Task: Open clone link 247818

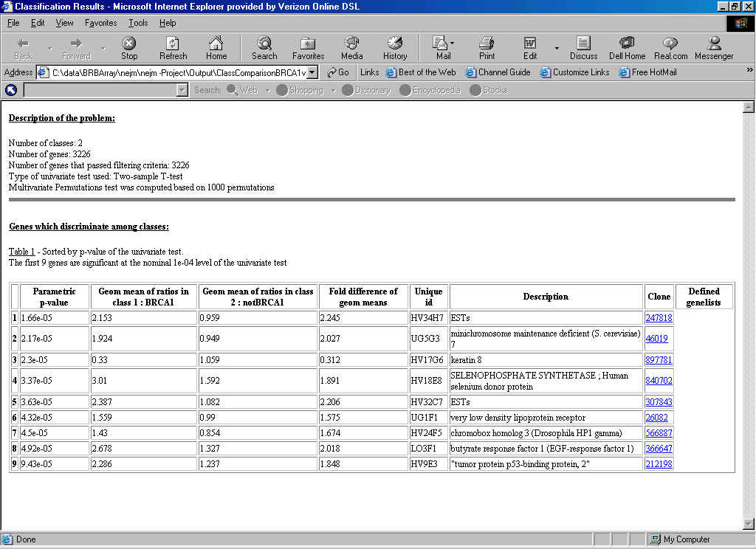Action: tap(659, 317)
